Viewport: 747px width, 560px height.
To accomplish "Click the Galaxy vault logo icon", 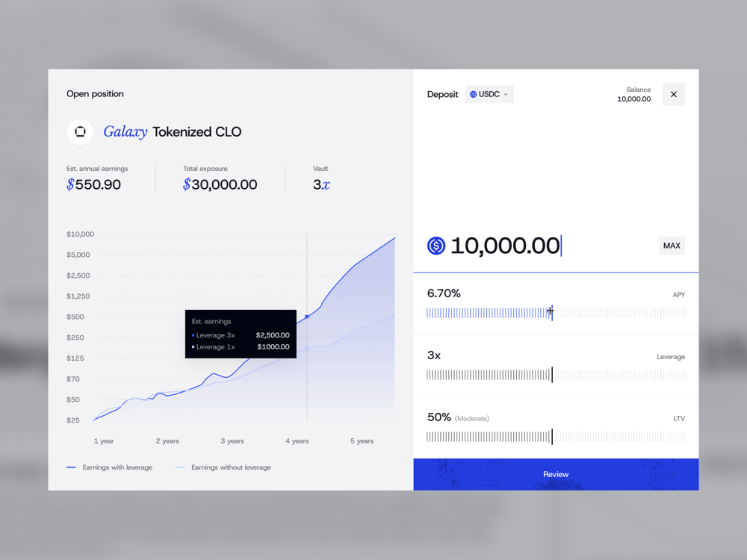I will tap(80, 132).
